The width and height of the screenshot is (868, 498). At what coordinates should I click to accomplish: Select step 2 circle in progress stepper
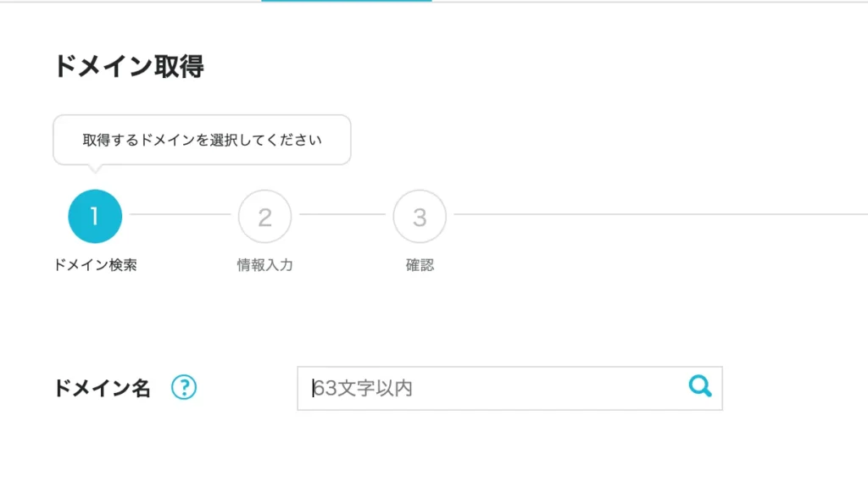264,216
